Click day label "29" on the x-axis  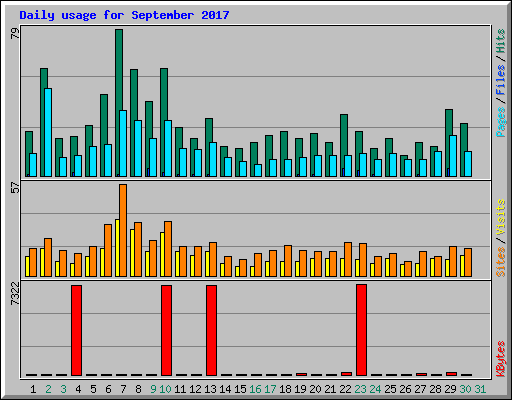(450, 389)
